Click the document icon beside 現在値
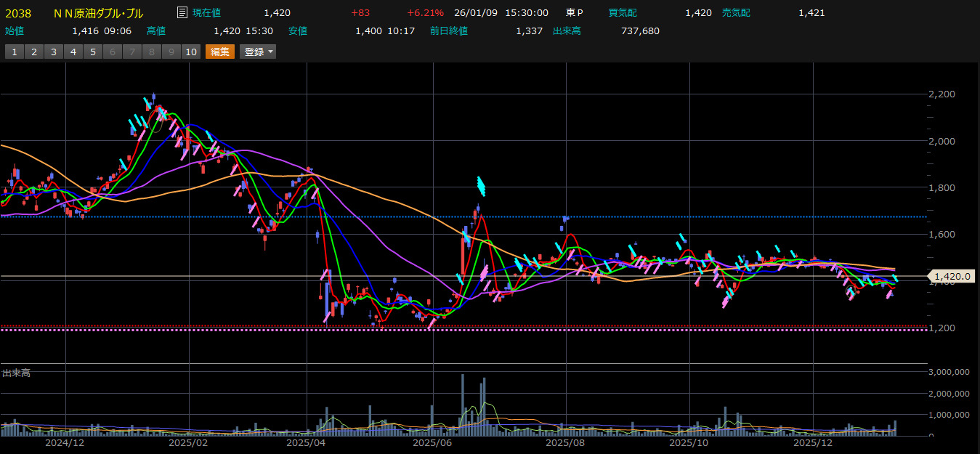This screenshot has width=980, height=454. pyautogui.click(x=182, y=13)
